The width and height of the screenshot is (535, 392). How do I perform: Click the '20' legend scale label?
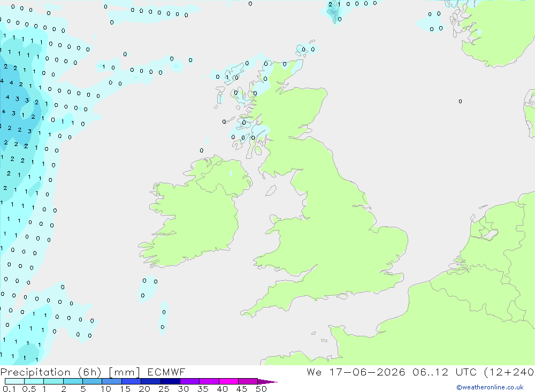pyautogui.click(x=144, y=389)
